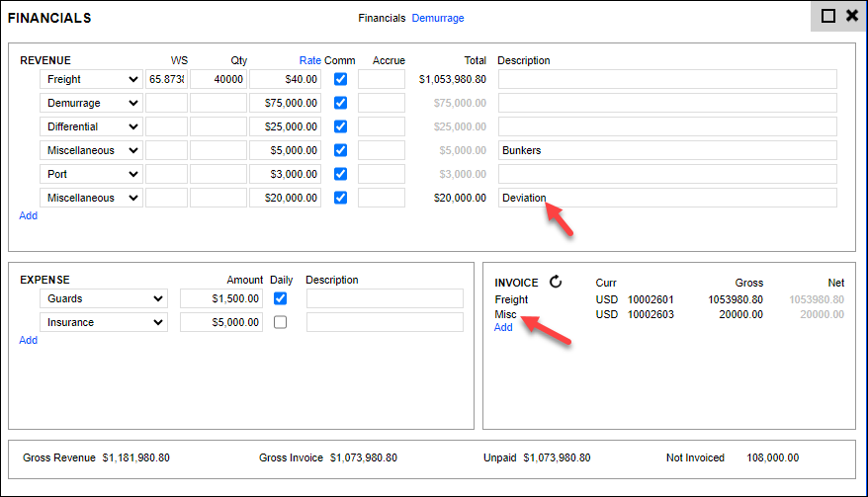The height and width of the screenshot is (497, 868).
Task: Enable Daily checkbox for Insurance expense
Action: 280,322
